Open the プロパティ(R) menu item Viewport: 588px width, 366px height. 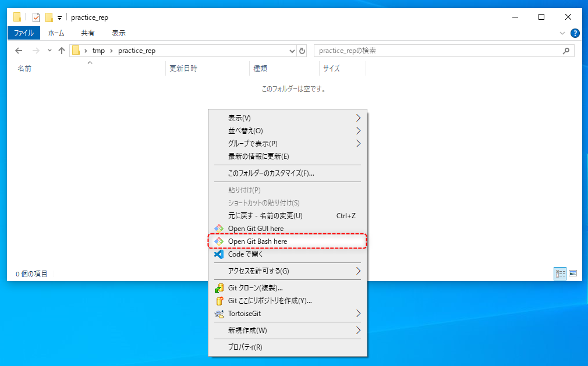point(288,347)
